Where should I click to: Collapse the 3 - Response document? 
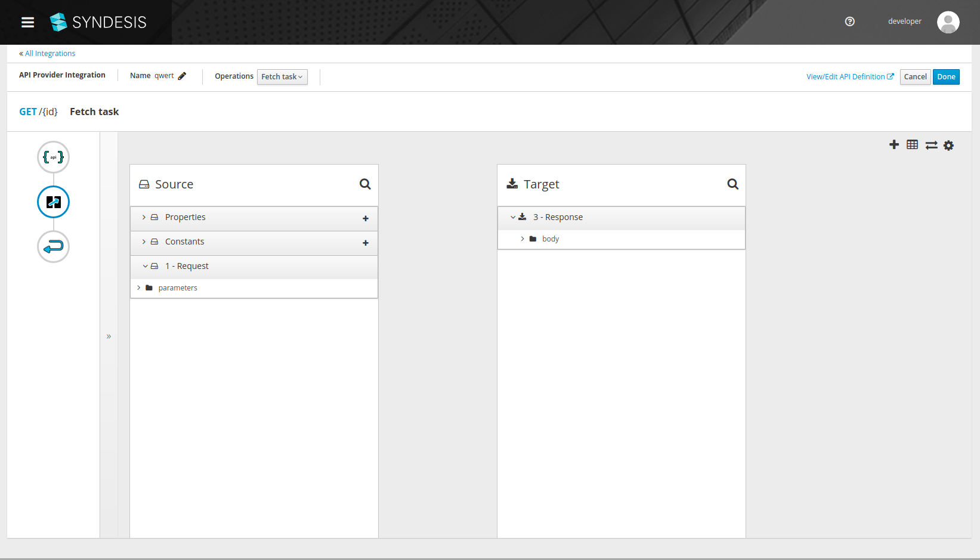click(513, 217)
